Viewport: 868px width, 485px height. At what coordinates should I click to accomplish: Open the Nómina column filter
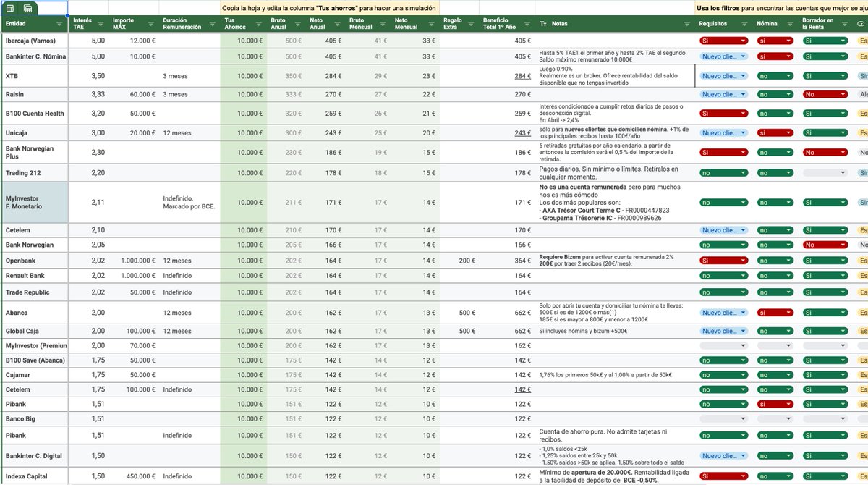[790, 24]
